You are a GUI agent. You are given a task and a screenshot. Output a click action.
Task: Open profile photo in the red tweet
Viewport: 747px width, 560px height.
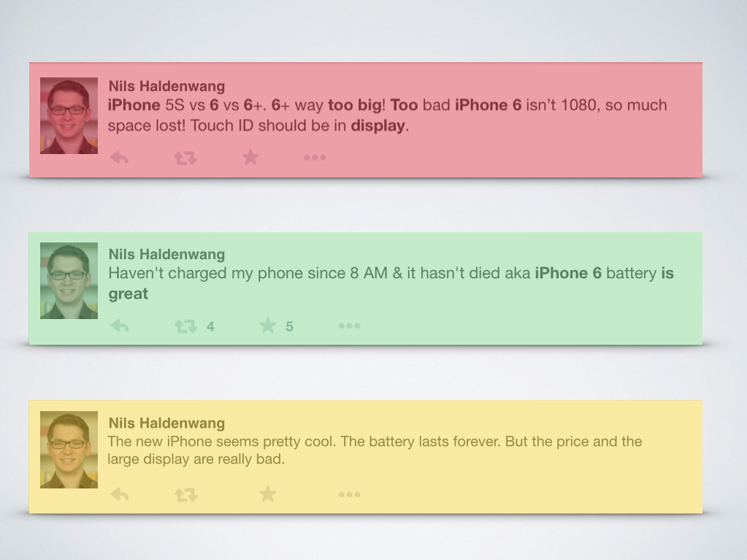[69, 115]
